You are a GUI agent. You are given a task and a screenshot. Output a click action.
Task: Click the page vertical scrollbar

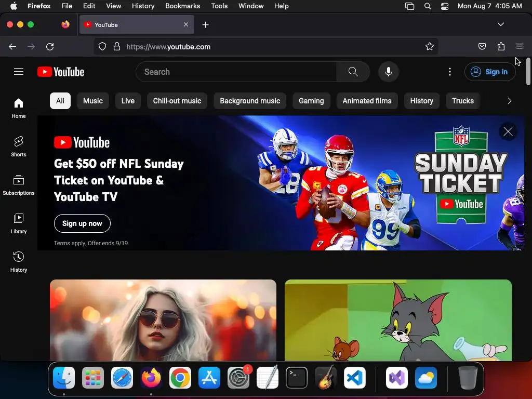tap(528, 72)
